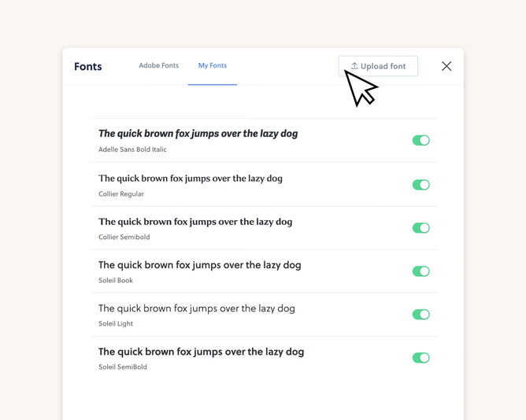Close the Fonts dialog with X
This screenshot has height=420, width=526.
(446, 66)
